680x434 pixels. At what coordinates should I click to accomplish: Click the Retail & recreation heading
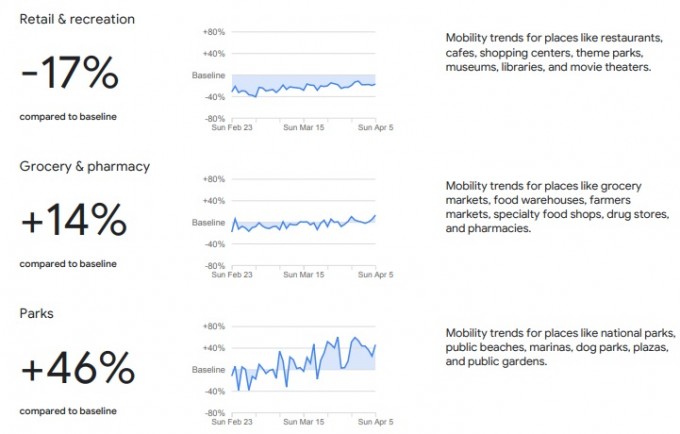coord(77,19)
